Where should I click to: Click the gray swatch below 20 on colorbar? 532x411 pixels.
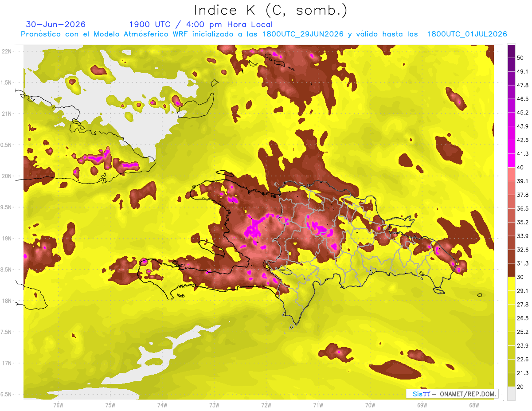(511, 393)
